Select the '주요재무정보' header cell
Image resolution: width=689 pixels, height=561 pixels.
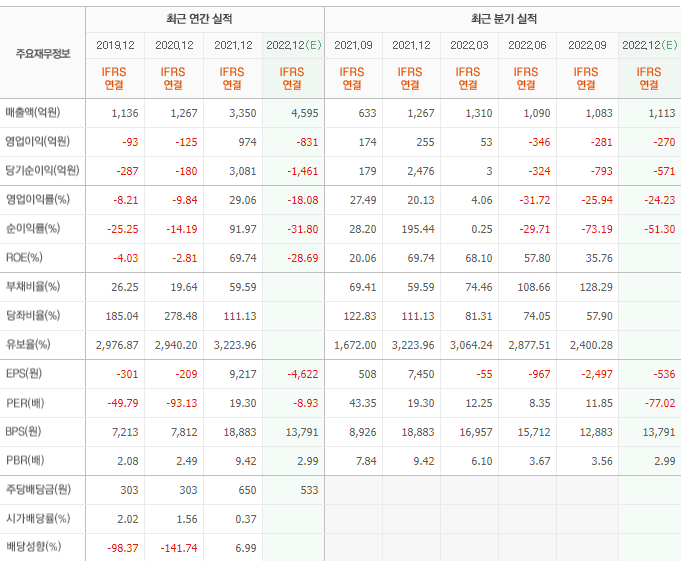[43, 54]
